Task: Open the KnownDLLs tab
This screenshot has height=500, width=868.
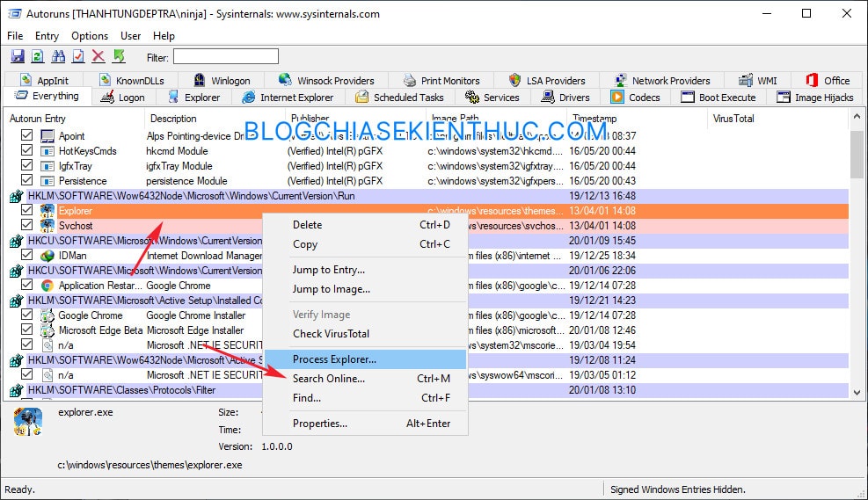Action: point(132,81)
